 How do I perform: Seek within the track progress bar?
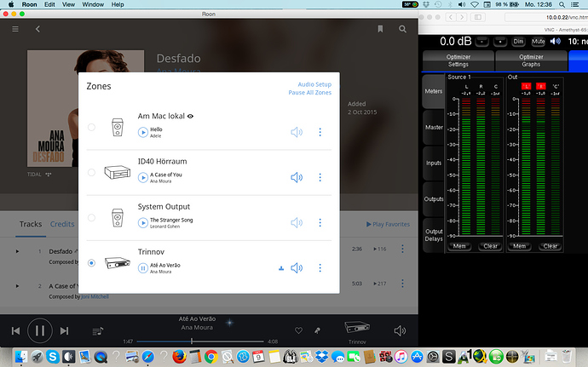coord(200,341)
